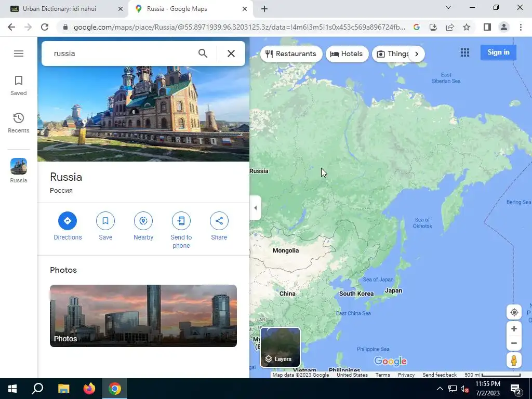Open the tab search dropdown
The width and height of the screenshot is (532, 399).
tap(448, 7)
